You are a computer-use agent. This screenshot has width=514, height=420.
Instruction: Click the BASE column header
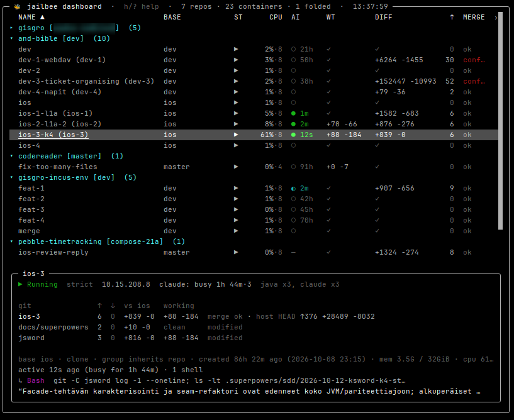(x=172, y=17)
